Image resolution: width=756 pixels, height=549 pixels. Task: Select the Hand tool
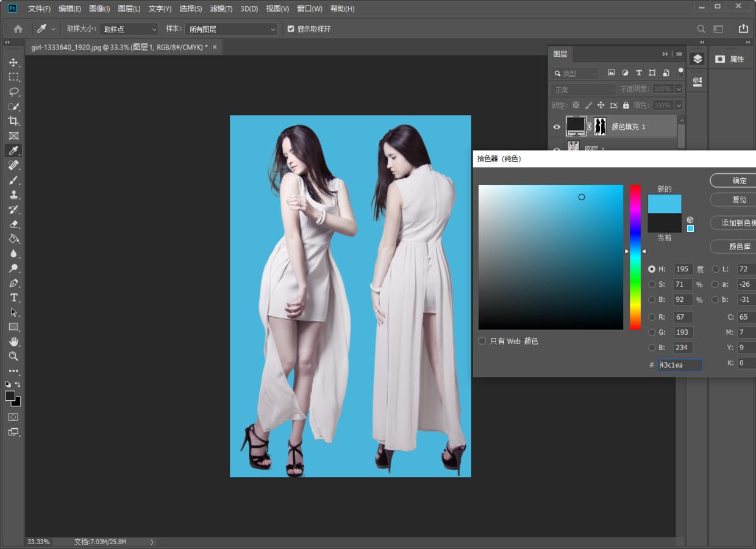(x=13, y=342)
